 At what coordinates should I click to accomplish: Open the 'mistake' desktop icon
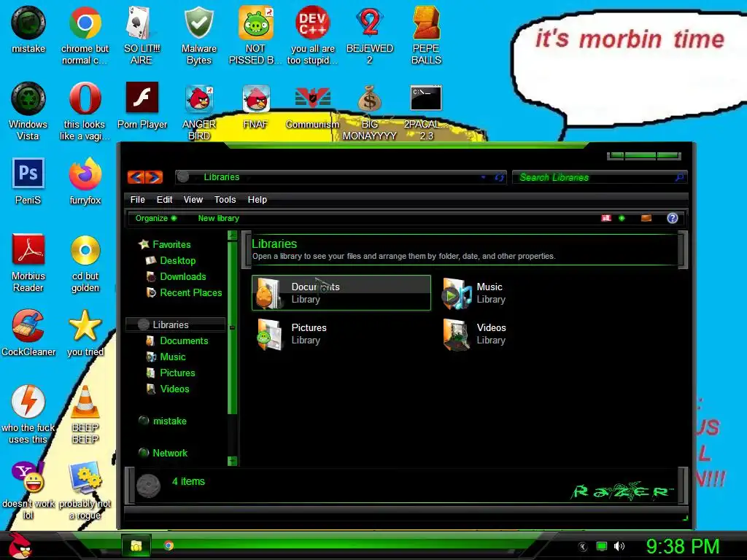28,29
